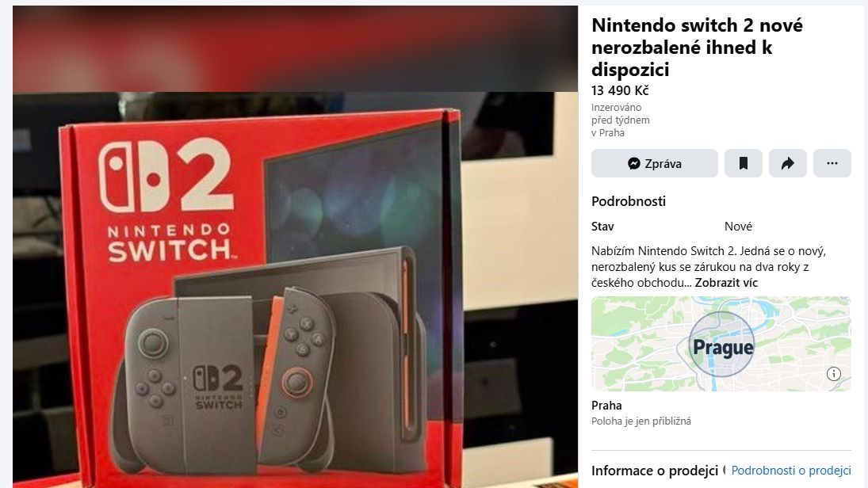Click the Informace o prodejci heading
This screenshot has height=488, width=868.
pos(654,471)
